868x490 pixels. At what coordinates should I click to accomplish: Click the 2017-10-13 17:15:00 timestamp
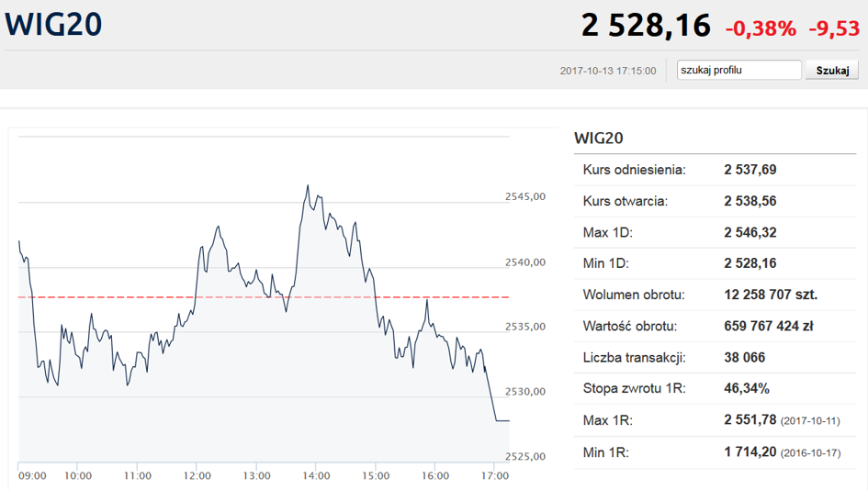[608, 71]
